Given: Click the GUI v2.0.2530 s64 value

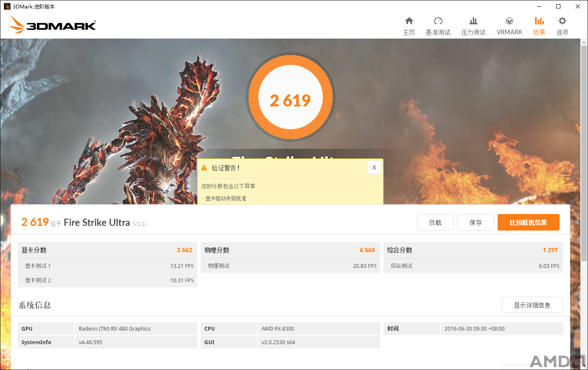Looking at the screenshot, I should 278,342.
